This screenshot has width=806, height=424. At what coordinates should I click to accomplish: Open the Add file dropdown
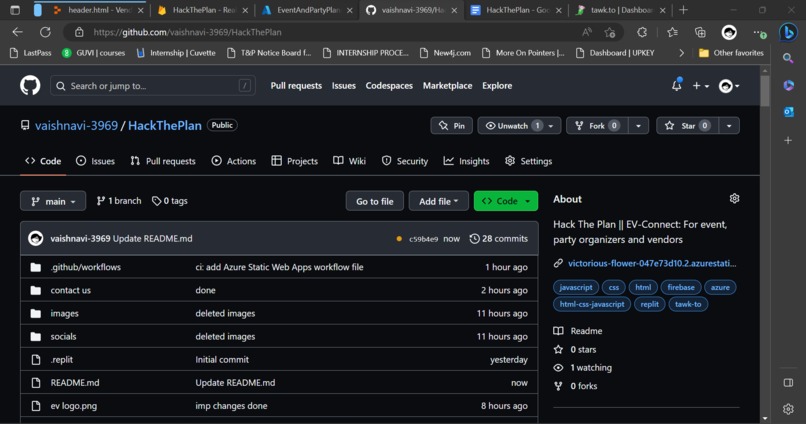point(438,201)
